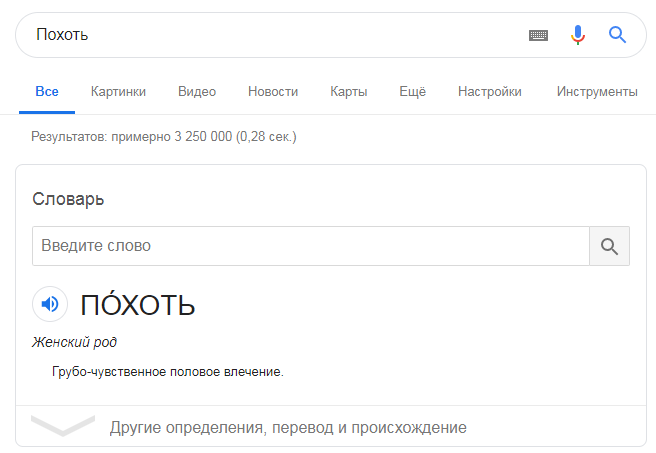
Task: Switch to the "Видео" tab
Action: (197, 92)
